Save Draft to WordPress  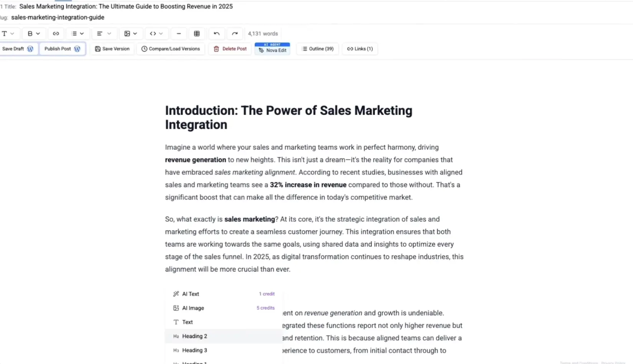pos(18,49)
